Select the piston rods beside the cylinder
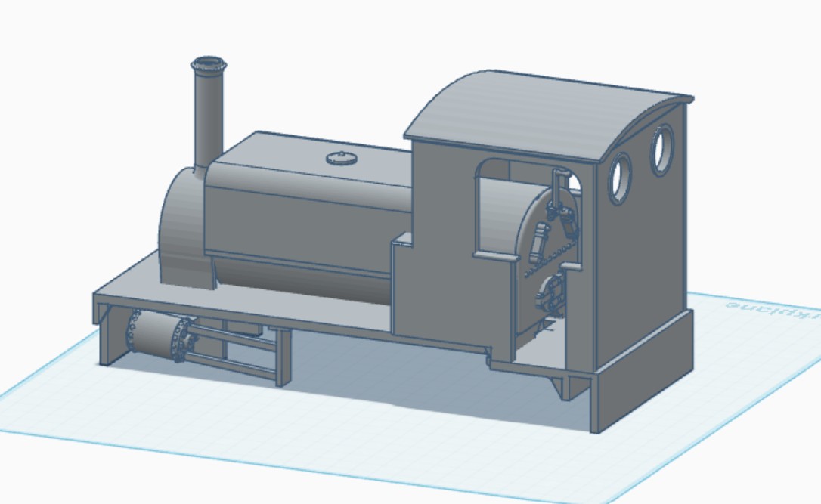 pyautogui.click(x=233, y=351)
